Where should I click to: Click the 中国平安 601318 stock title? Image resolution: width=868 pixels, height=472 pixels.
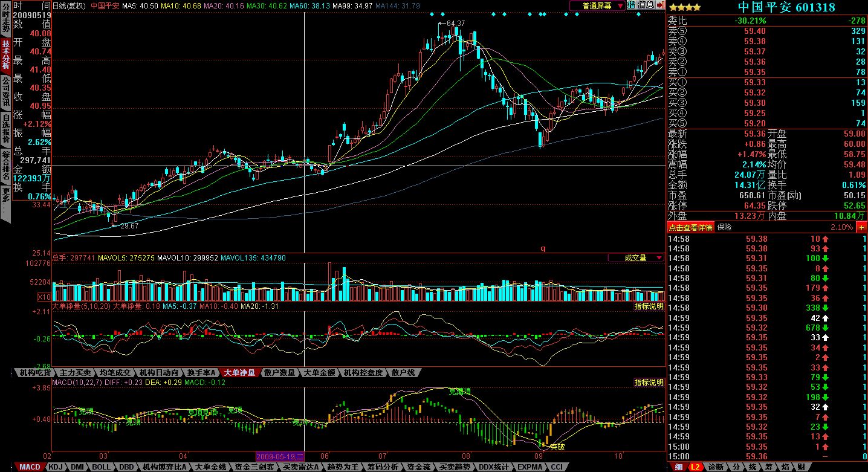point(786,7)
